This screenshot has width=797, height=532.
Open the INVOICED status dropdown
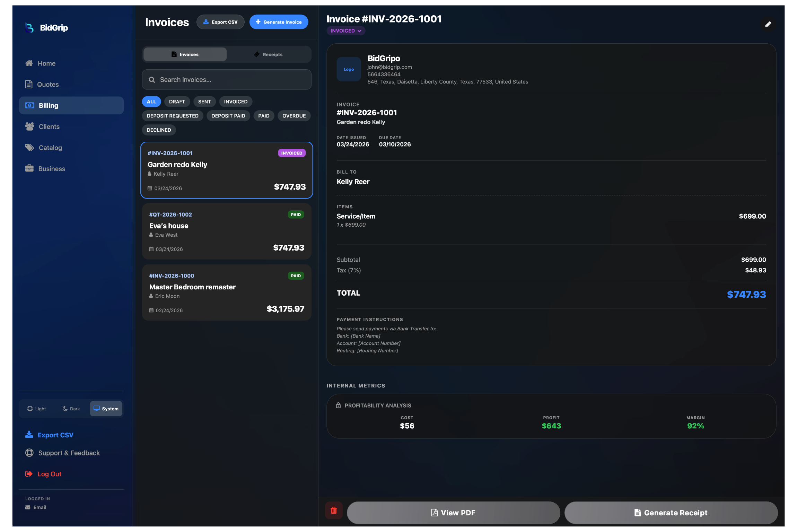click(345, 31)
